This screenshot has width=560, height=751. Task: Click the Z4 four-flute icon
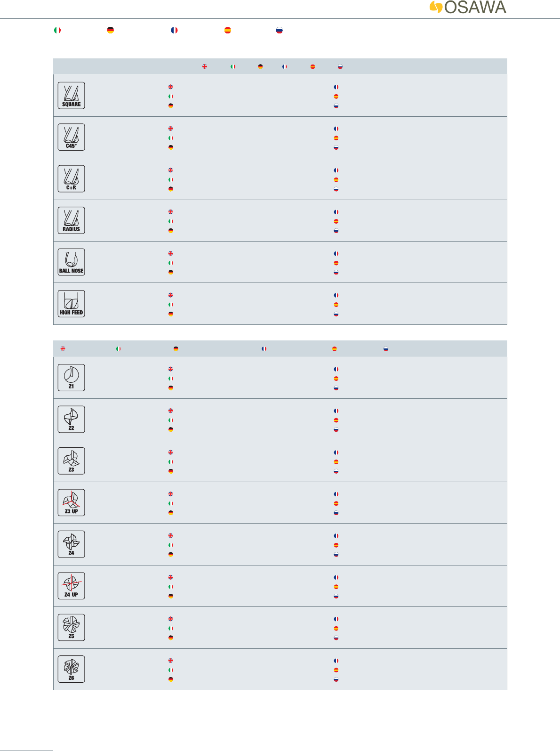[71, 544]
